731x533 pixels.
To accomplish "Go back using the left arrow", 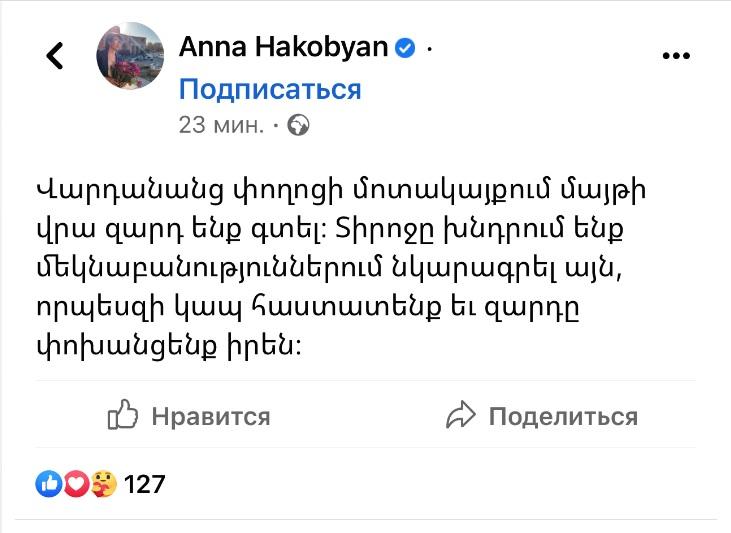I will 55,55.
